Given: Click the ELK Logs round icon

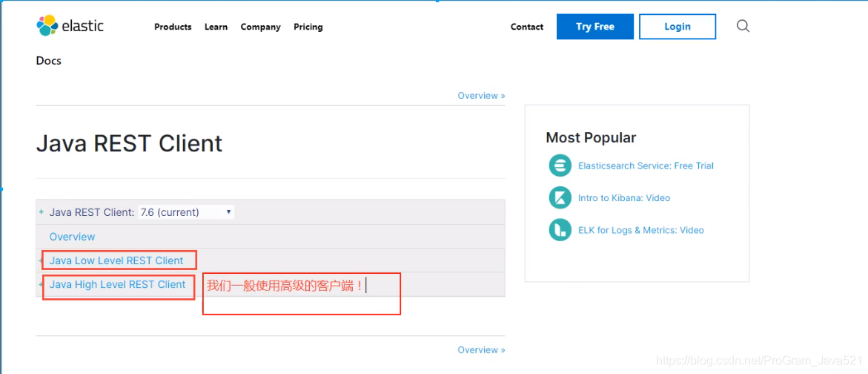Looking at the screenshot, I should coord(560,230).
